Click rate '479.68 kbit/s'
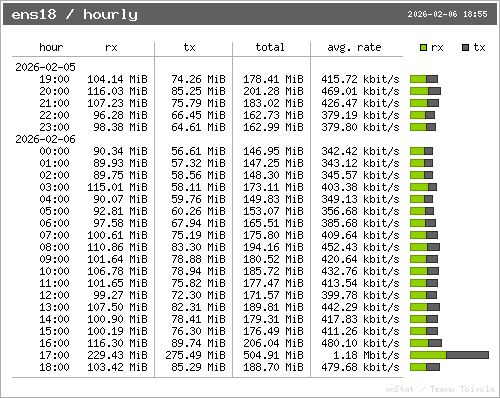 tap(360, 367)
